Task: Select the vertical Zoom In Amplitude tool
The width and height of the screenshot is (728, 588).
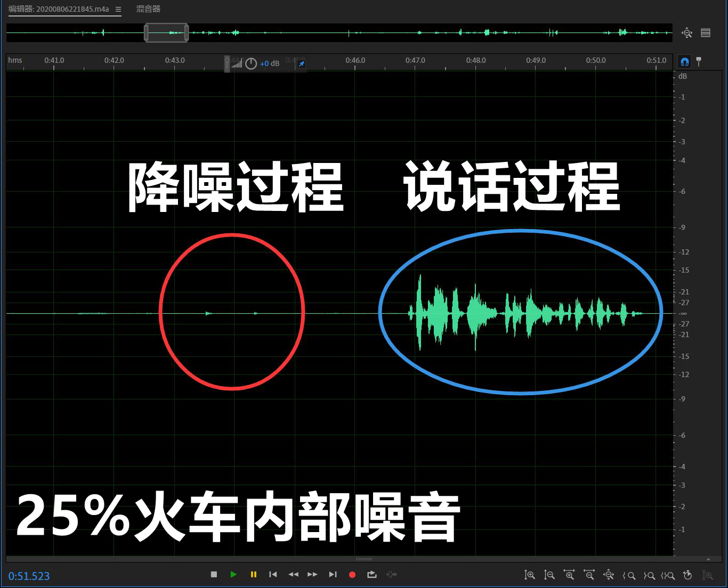Action: pos(530,575)
